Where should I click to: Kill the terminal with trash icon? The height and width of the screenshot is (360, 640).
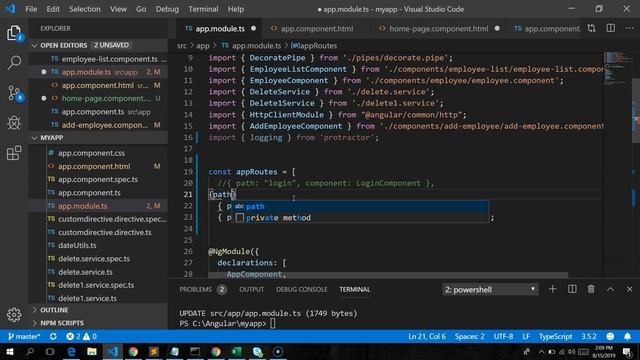pyautogui.click(x=591, y=289)
